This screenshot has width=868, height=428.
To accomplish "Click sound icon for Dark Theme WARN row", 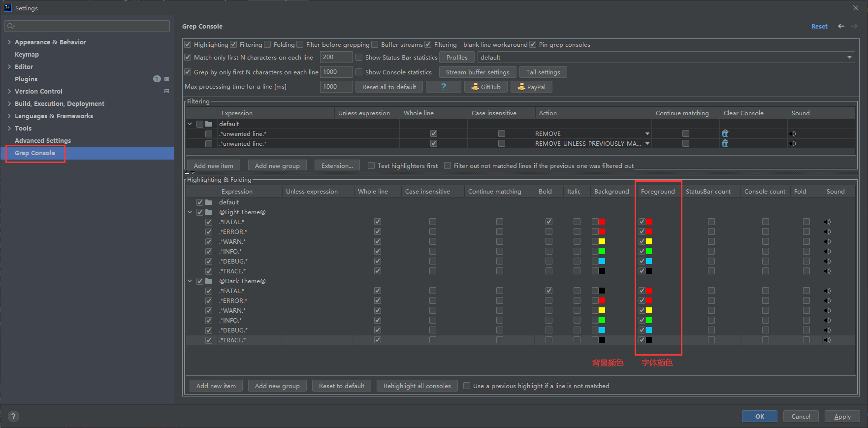I will click(827, 311).
